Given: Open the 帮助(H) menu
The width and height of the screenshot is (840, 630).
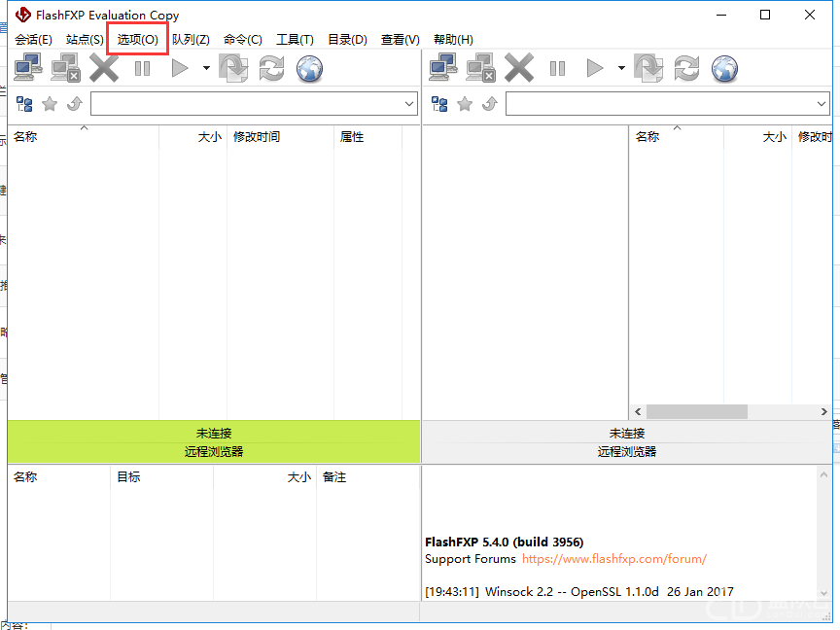Looking at the screenshot, I should pyautogui.click(x=453, y=40).
